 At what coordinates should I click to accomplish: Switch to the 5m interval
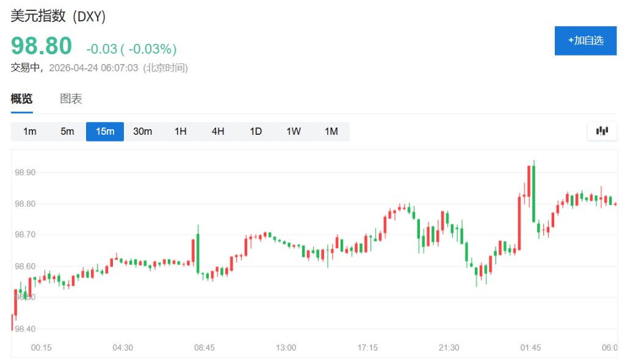tap(67, 131)
